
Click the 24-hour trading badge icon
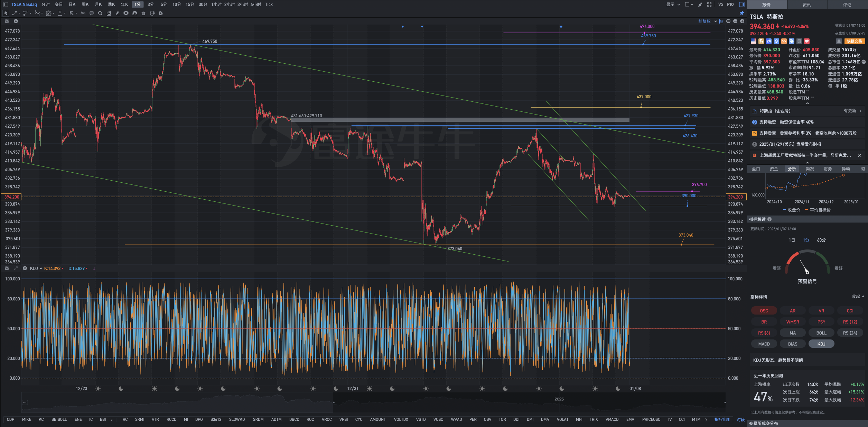[769, 41]
